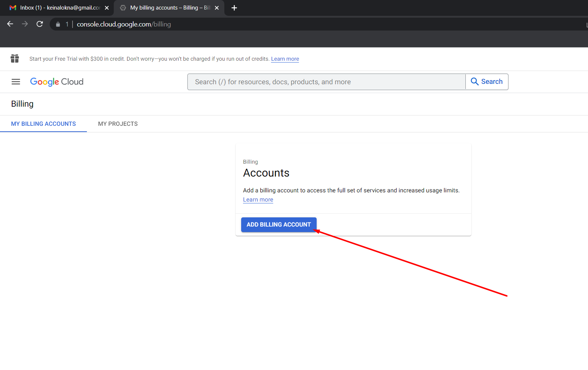The image size is (588, 370).
Task: Click the free trial gift icon
Action: 15,58
